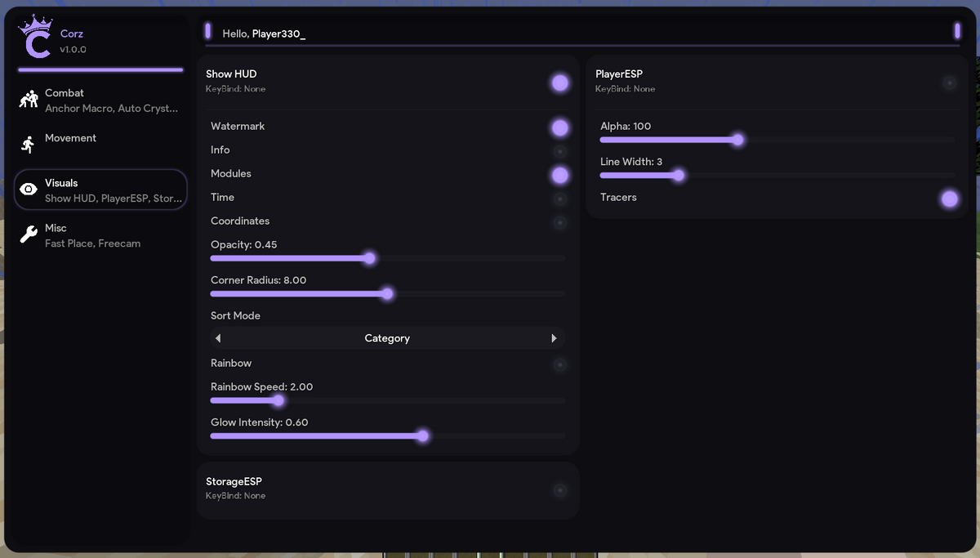
Task: Click the Combat category fighting icon
Action: click(29, 100)
